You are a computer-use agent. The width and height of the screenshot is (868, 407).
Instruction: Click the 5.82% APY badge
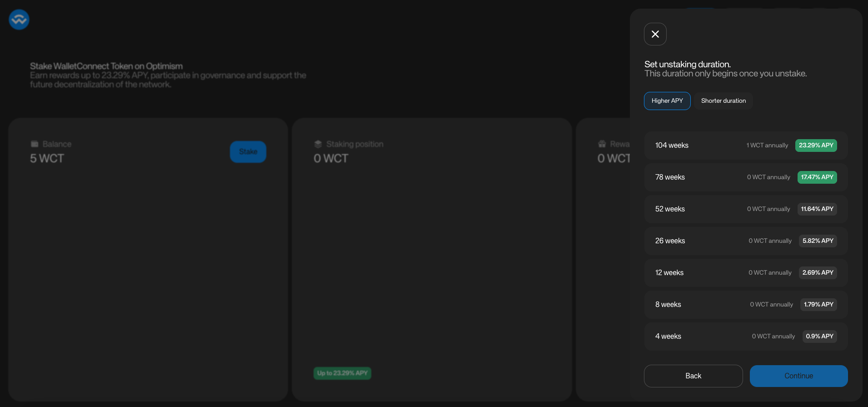[818, 241]
